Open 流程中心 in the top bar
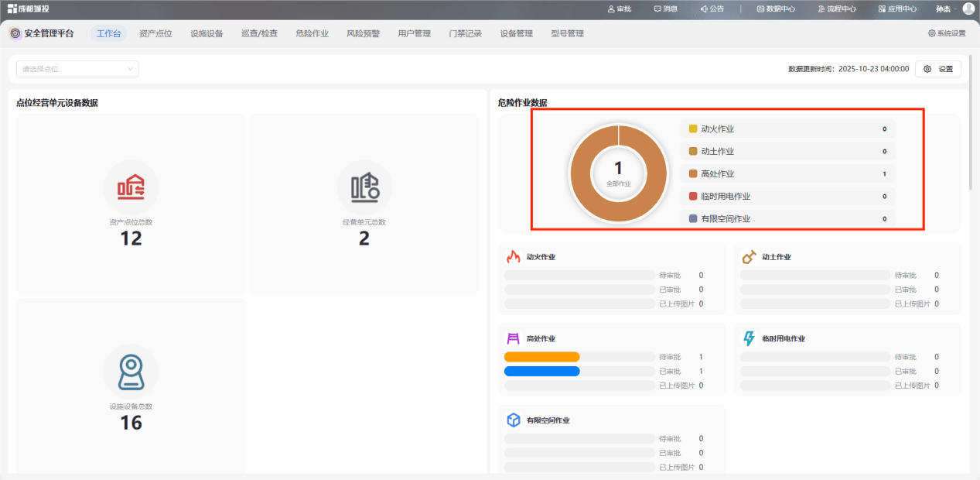980x480 pixels. tap(836, 9)
